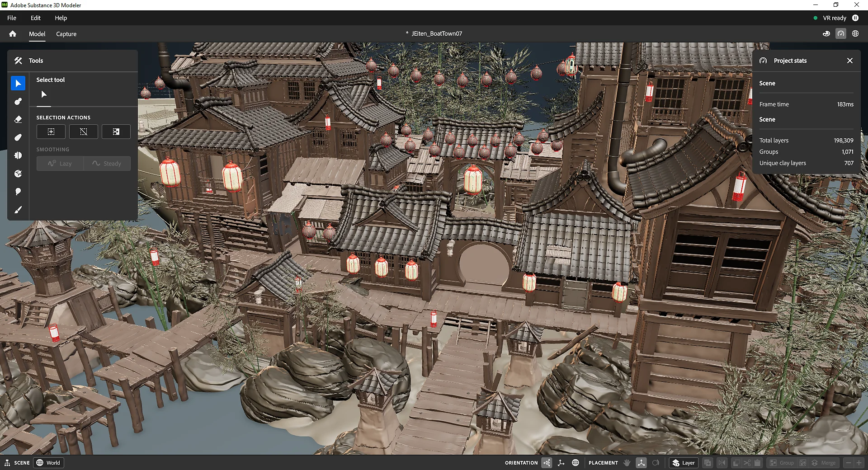Toggle the hand placement mode
This screenshot has width=868, height=470.
627,463
